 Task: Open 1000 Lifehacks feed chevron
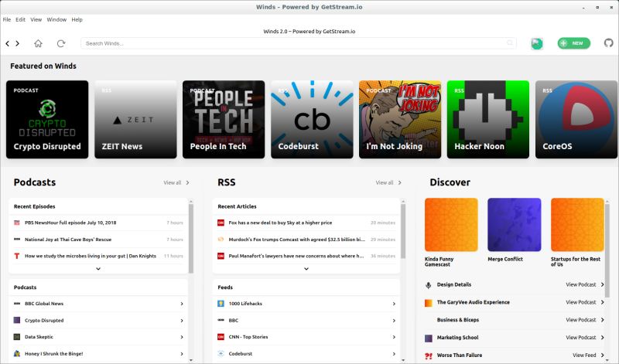pos(394,304)
